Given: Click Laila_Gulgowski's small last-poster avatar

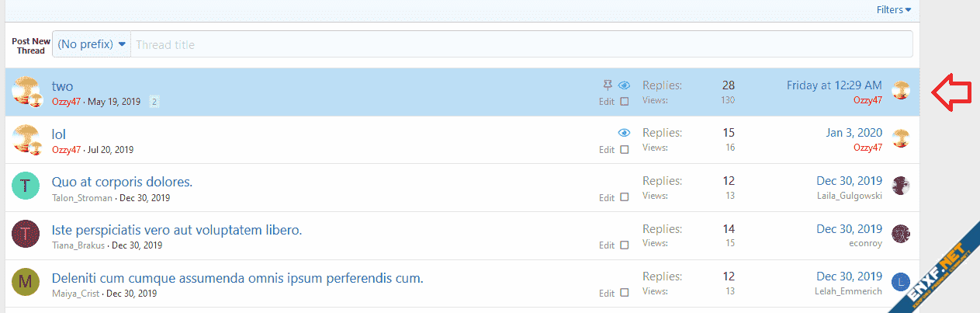Looking at the screenshot, I should click(900, 186).
